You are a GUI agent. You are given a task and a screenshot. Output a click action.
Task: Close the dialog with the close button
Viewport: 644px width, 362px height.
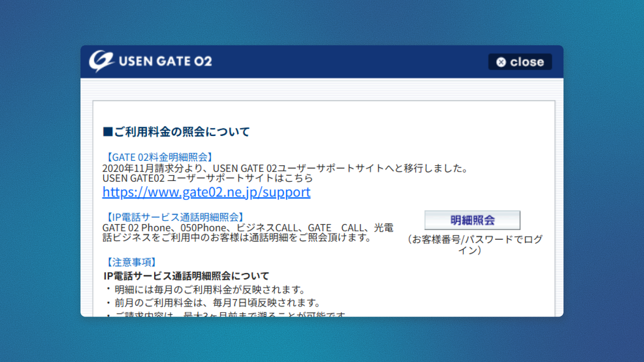pyautogui.click(x=520, y=62)
